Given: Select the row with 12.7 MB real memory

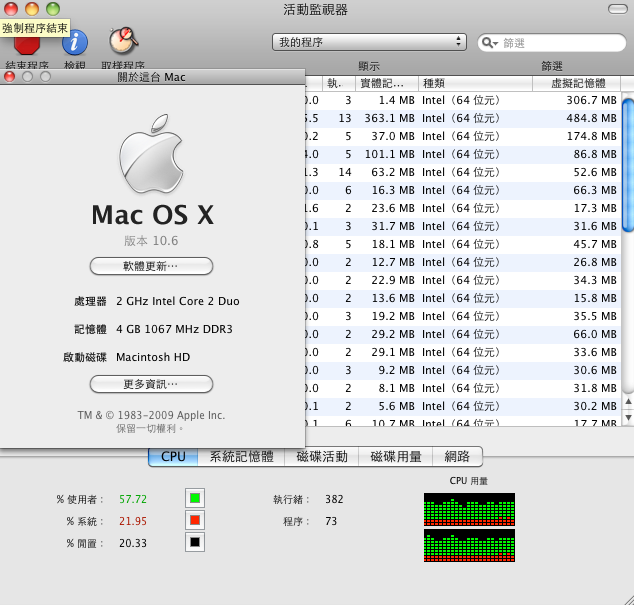Looking at the screenshot, I should (463, 262).
